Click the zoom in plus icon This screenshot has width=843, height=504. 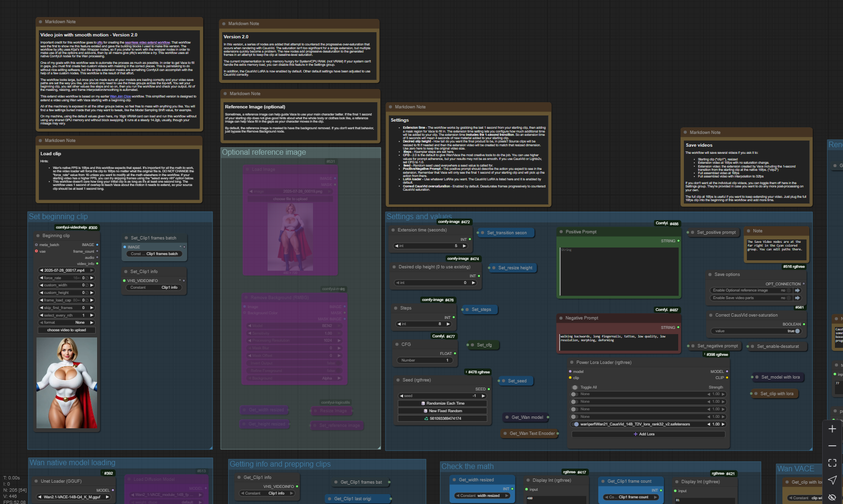tap(832, 429)
